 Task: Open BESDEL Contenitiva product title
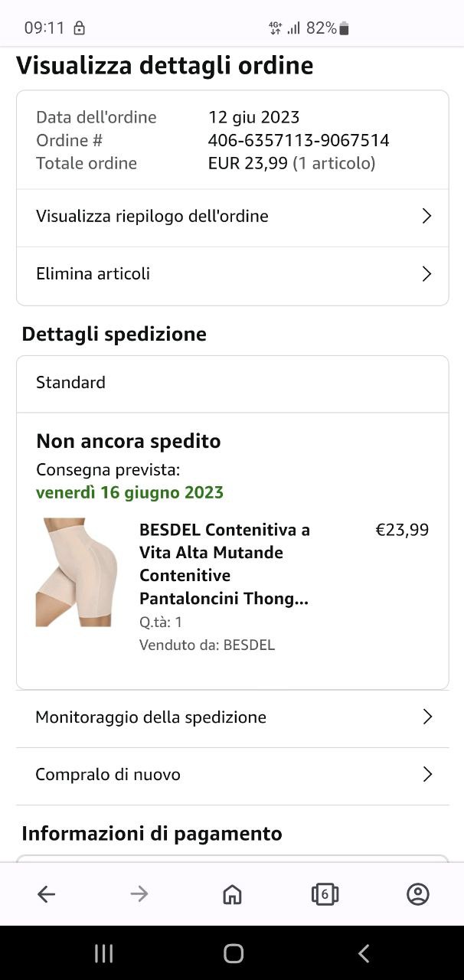click(x=224, y=563)
